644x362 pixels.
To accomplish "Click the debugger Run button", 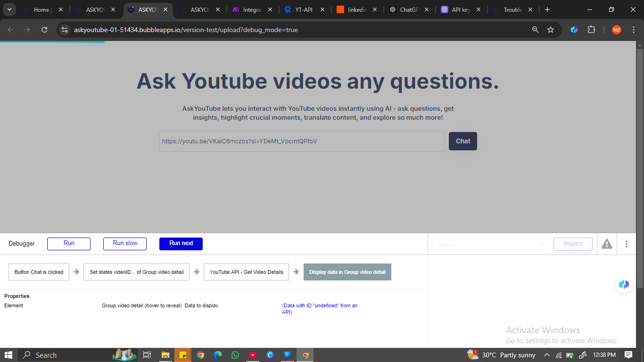I will point(69,244).
